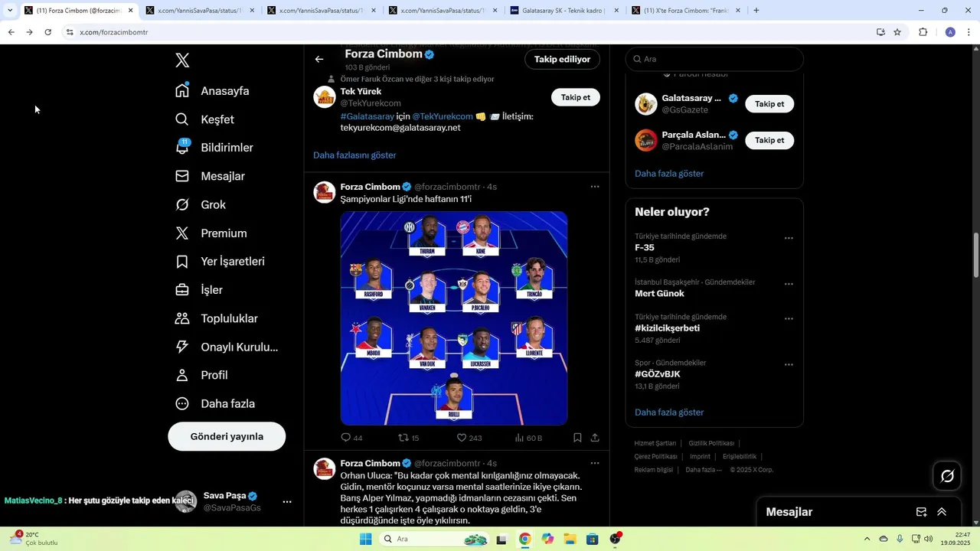The height and width of the screenshot is (551, 980).
Task: Open browser extensions puzzle icon
Action: pyautogui.click(x=923, y=32)
